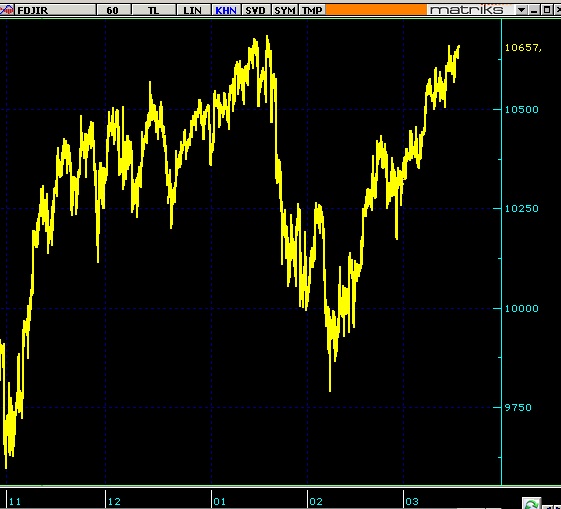Viewport: 561px width, 509px height.
Task: Click the FDJIR symbol field
Action: point(55,10)
